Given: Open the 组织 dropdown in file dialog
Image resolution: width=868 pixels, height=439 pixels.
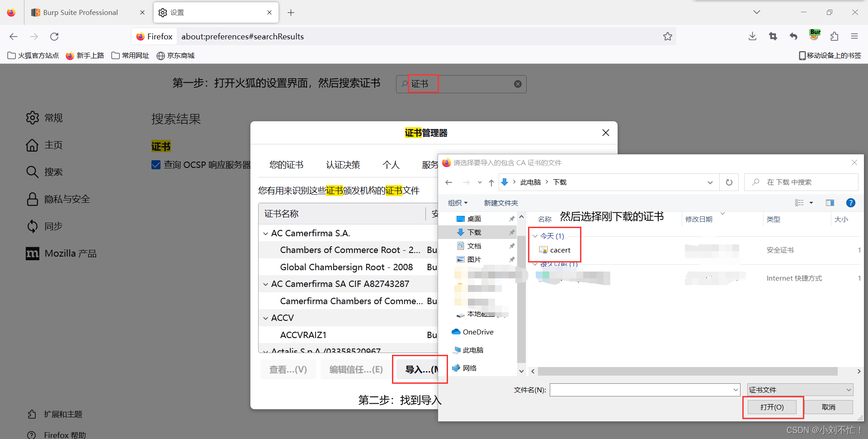Looking at the screenshot, I should click(x=458, y=203).
